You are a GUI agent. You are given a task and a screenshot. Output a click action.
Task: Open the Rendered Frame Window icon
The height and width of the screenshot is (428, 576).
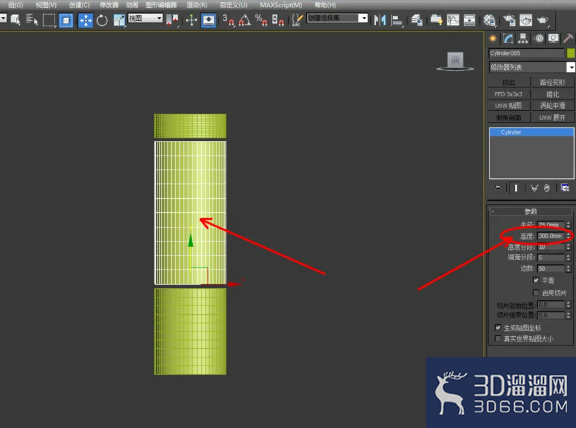pyautogui.click(x=526, y=20)
